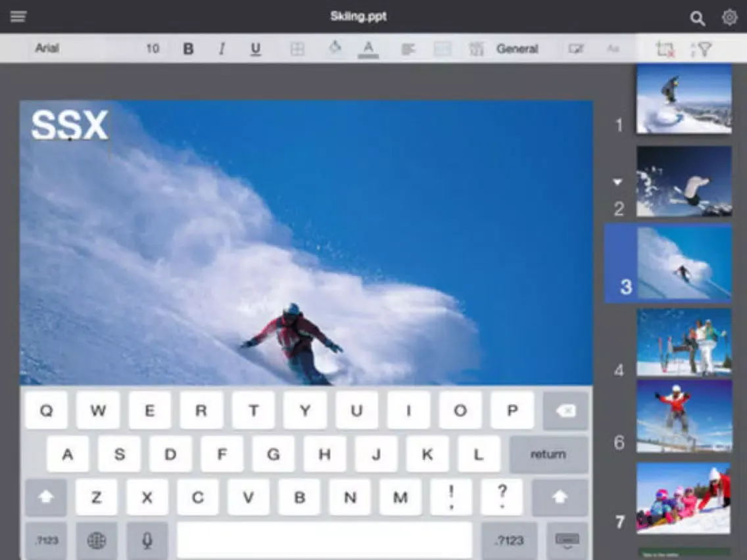Image resolution: width=747 pixels, height=560 pixels.
Task: Tap the G key
Action: 274,454
